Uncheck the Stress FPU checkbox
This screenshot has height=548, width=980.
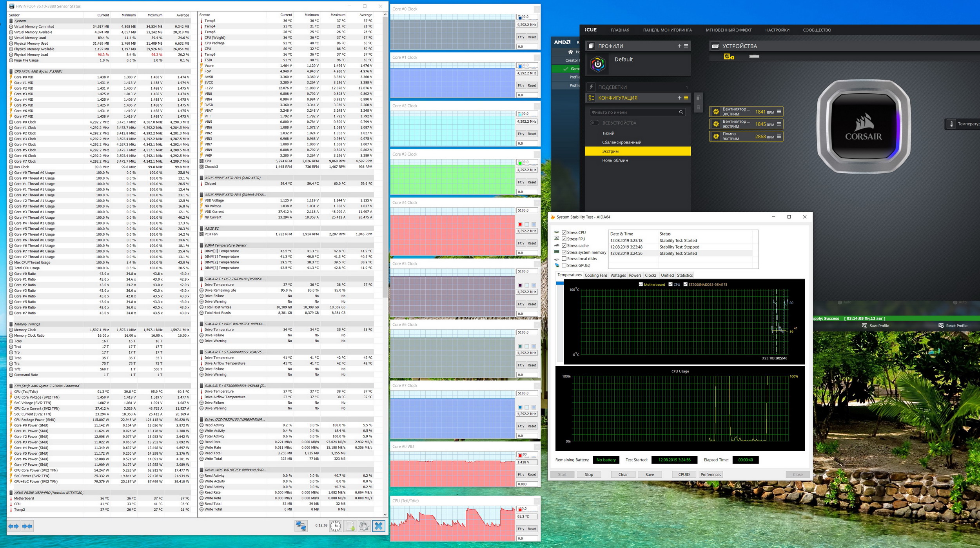click(x=564, y=239)
